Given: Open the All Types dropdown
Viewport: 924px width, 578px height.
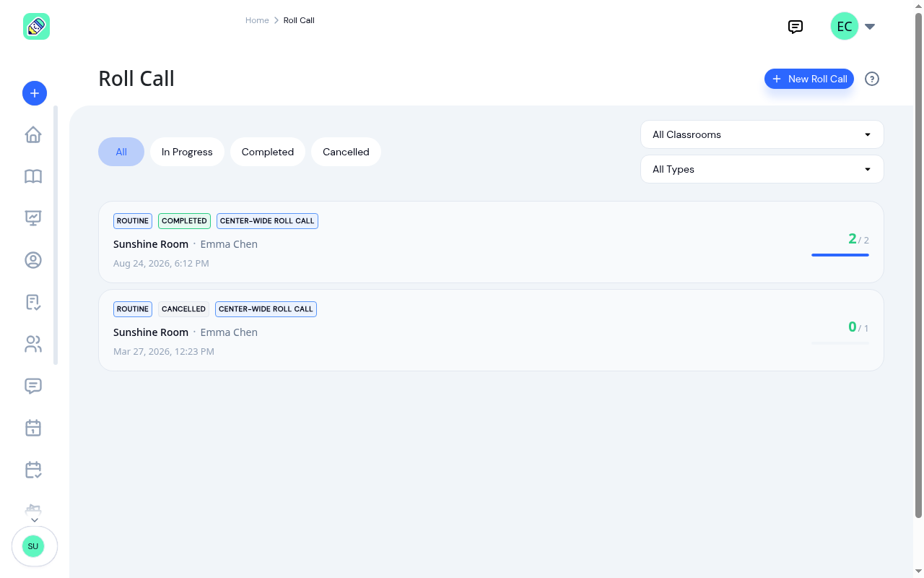Looking at the screenshot, I should tap(762, 169).
